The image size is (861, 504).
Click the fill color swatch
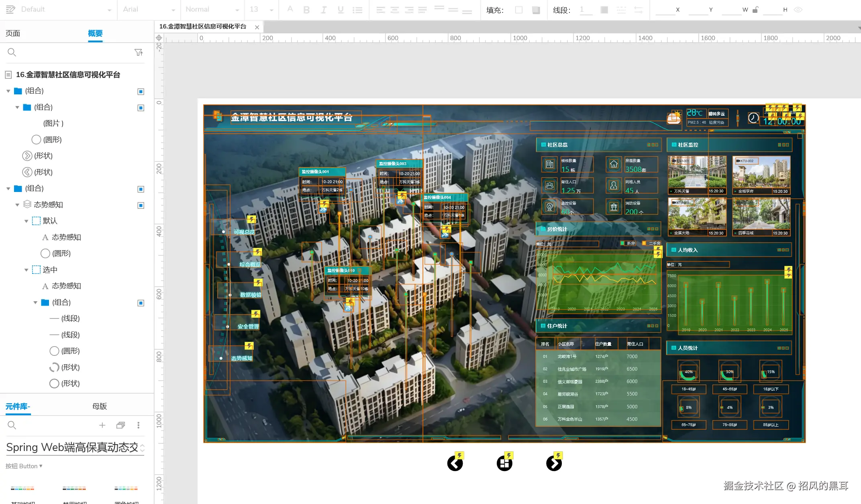click(519, 10)
